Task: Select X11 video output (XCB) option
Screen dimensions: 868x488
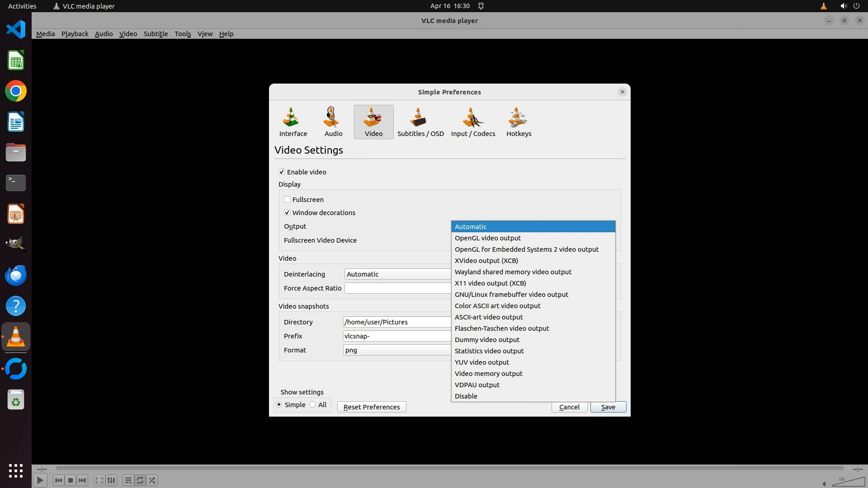Action: [490, 283]
